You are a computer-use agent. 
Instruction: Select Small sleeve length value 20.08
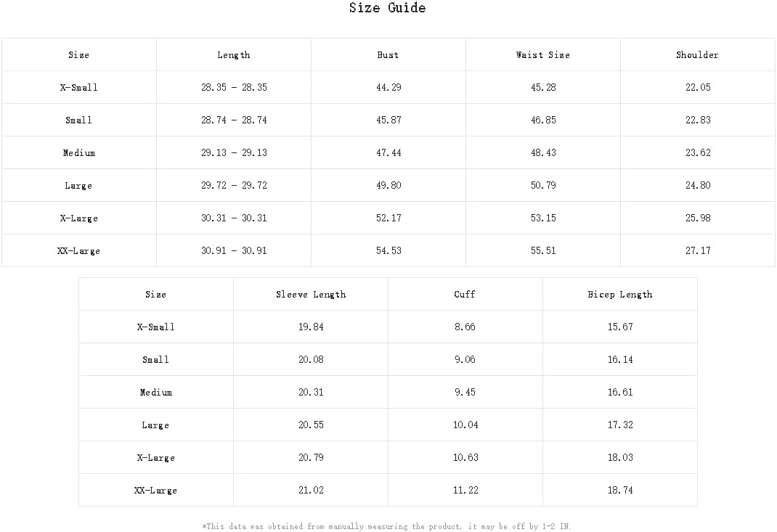[311, 359]
